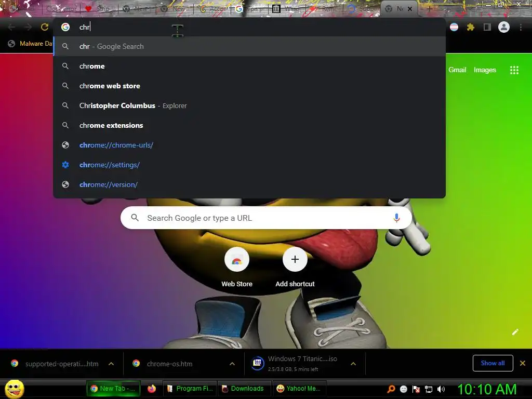Click the Google icon in the address bar
532x399 pixels.
(x=65, y=27)
